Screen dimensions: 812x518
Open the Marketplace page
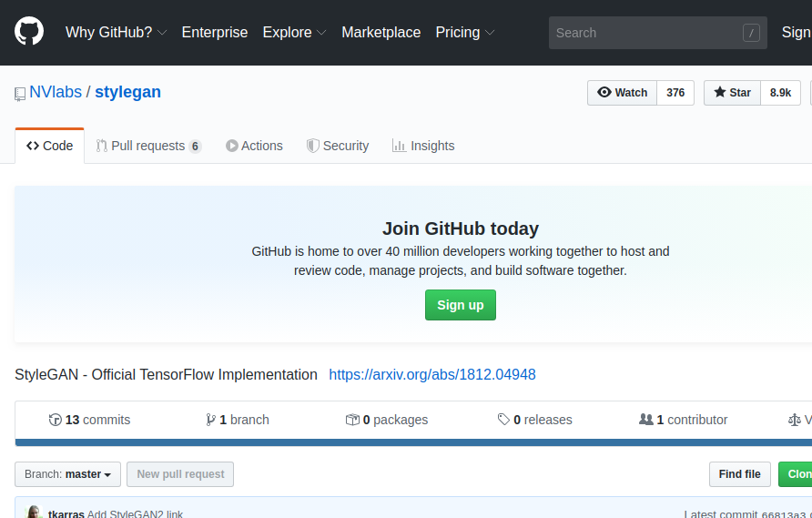pos(381,32)
